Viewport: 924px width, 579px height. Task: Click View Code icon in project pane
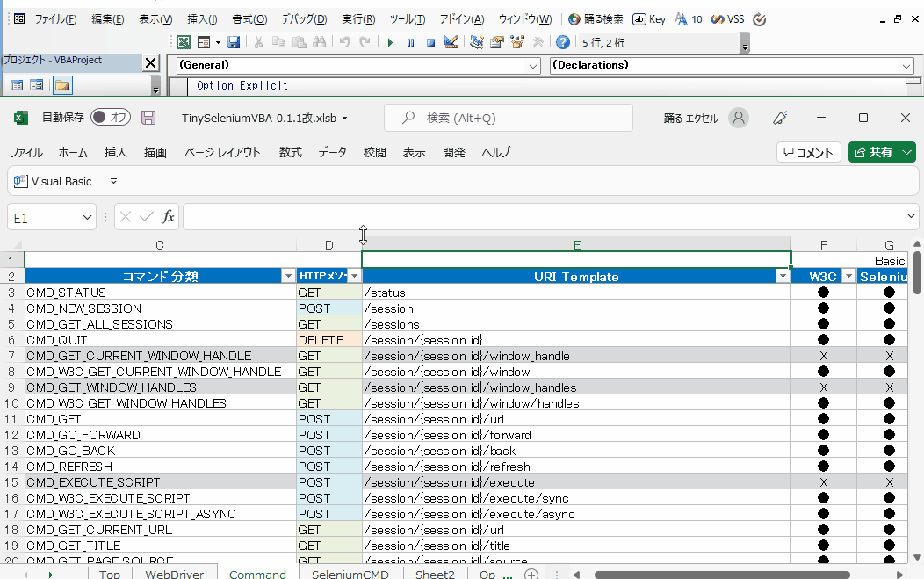click(17, 85)
